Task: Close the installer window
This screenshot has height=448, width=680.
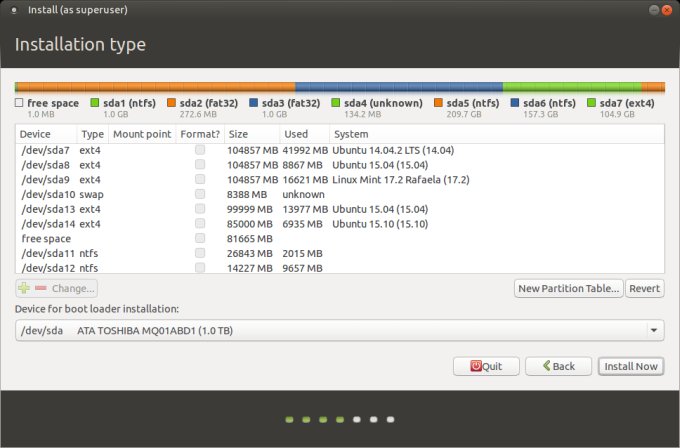Action: click(667, 10)
